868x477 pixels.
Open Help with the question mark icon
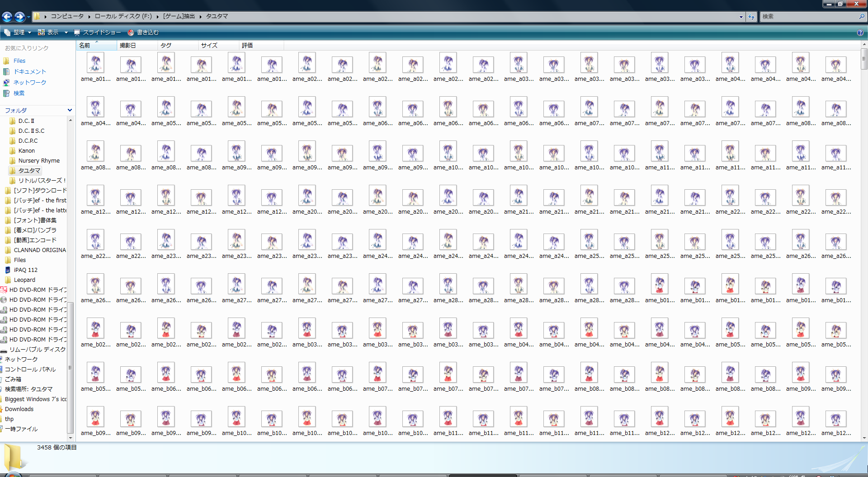pyautogui.click(x=860, y=33)
